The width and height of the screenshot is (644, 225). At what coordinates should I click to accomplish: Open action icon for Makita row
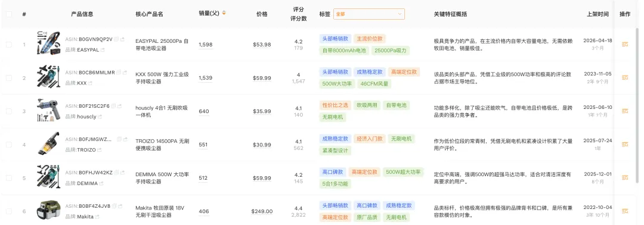(625, 211)
